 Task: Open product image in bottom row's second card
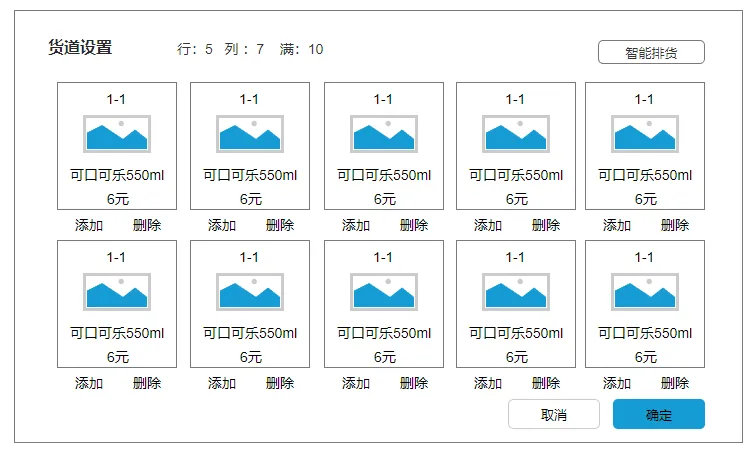coord(250,292)
